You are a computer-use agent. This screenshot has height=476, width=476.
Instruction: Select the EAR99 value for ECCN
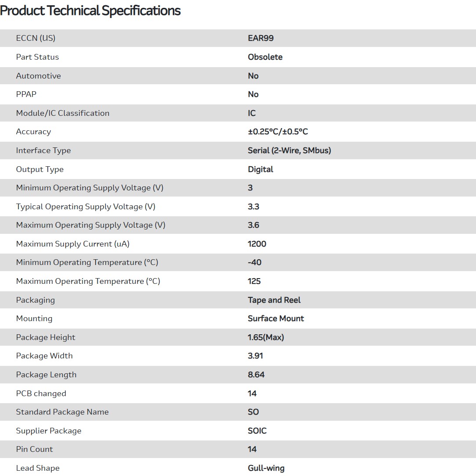point(261,38)
